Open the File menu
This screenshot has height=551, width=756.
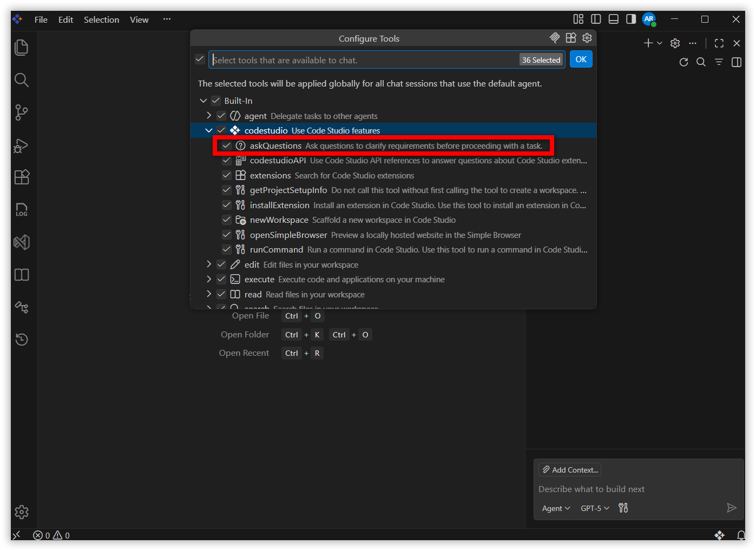coord(41,19)
